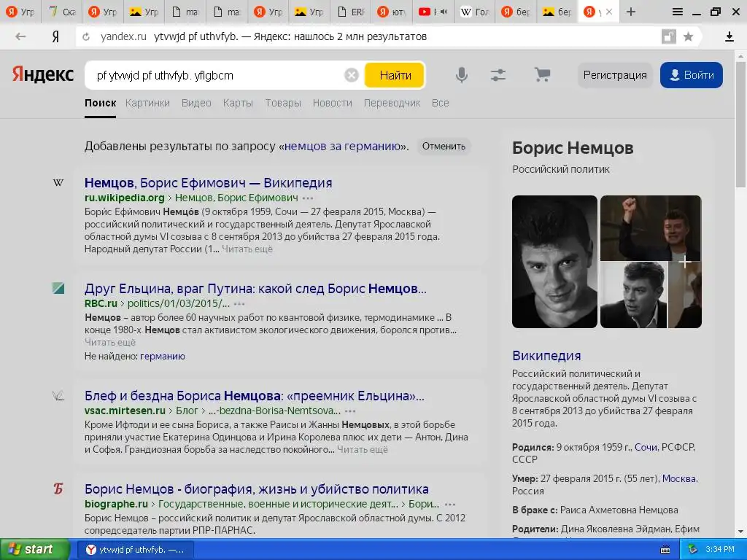The height and width of the screenshot is (560, 747).
Task: Open a new tab with the plus button
Action: (631, 12)
